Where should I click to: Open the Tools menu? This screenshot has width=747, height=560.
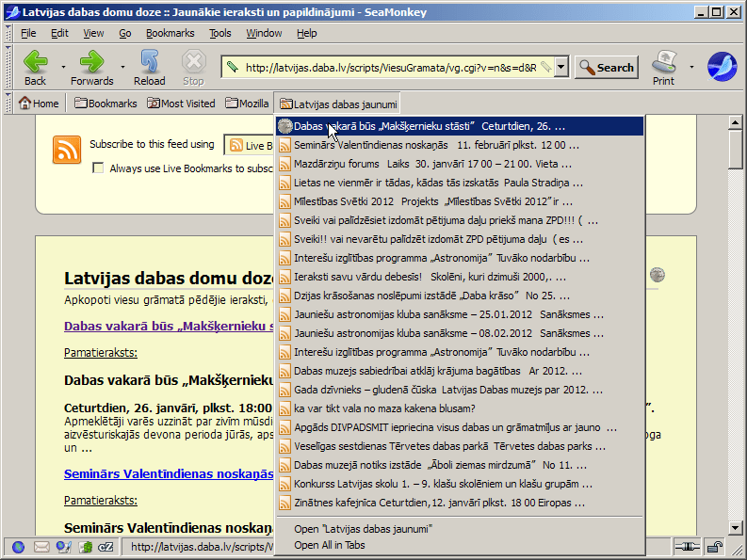click(x=220, y=33)
